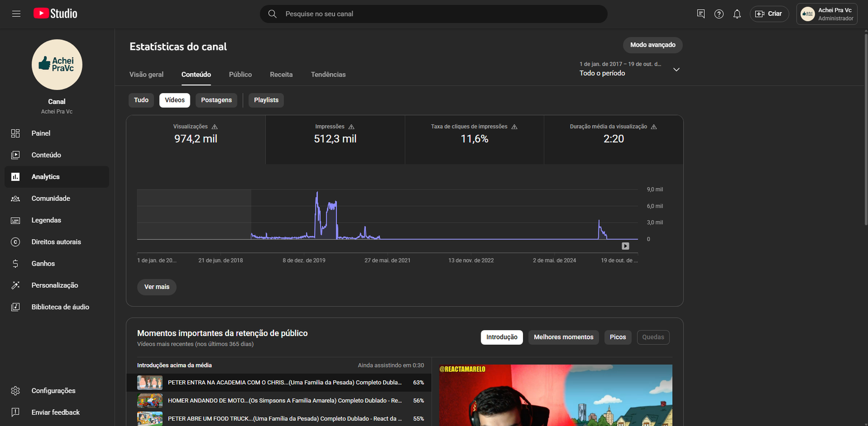
Task: Select the Tudo content filter chip
Action: pyautogui.click(x=141, y=100)
